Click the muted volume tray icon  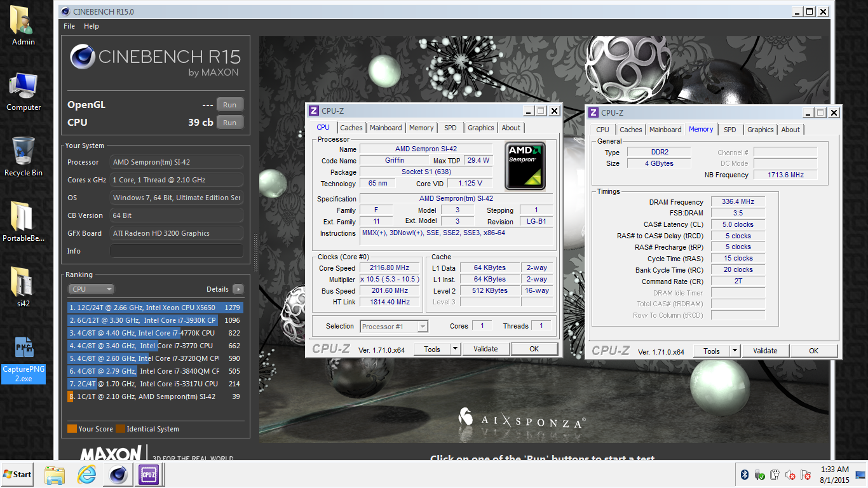pyautogui.click(x=790, y=475)
